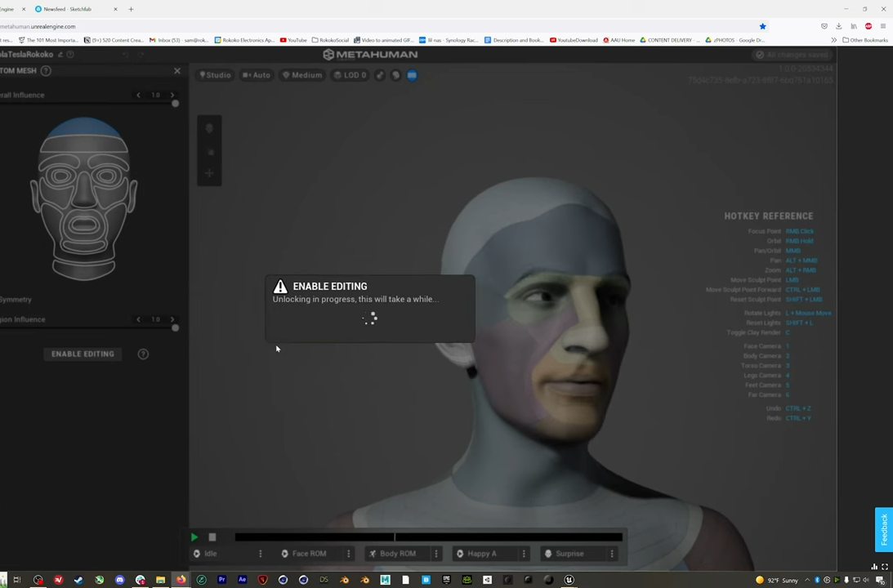Open options menu for Idle clip
The height and width of the screenshot is (588, 893).
click(x=261, y=553)
